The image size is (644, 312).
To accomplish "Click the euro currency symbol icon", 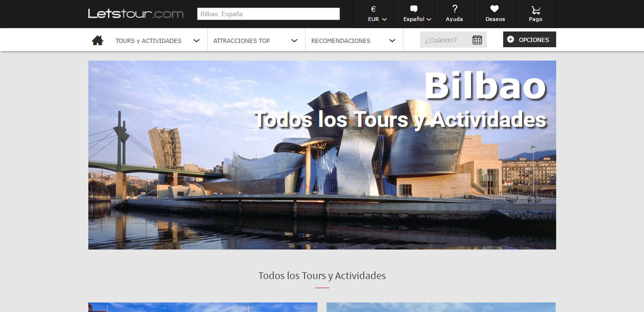I will [373, 9].
